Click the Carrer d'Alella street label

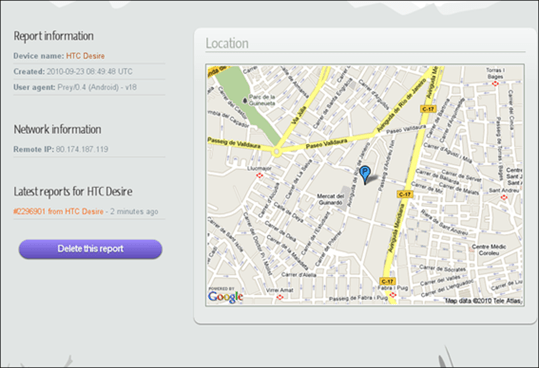coord(298,275)
